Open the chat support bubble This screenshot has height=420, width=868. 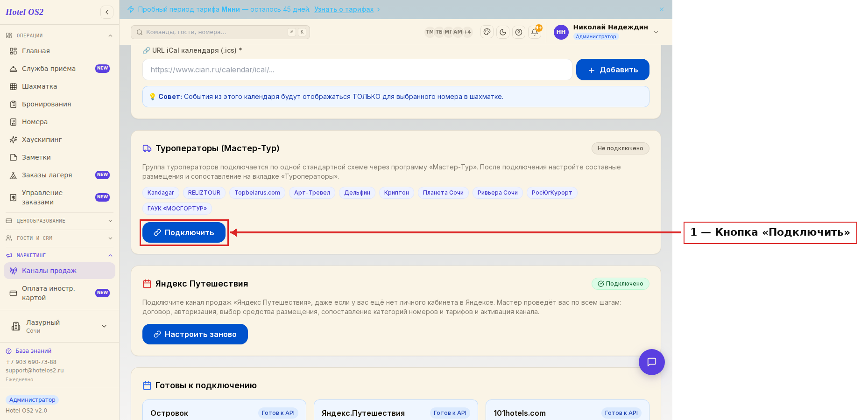[x=652, y=362]
